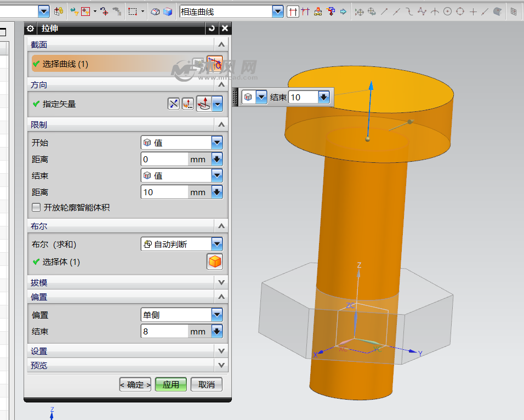Open the 偏置 单侧 dropdown

point(182,315)
